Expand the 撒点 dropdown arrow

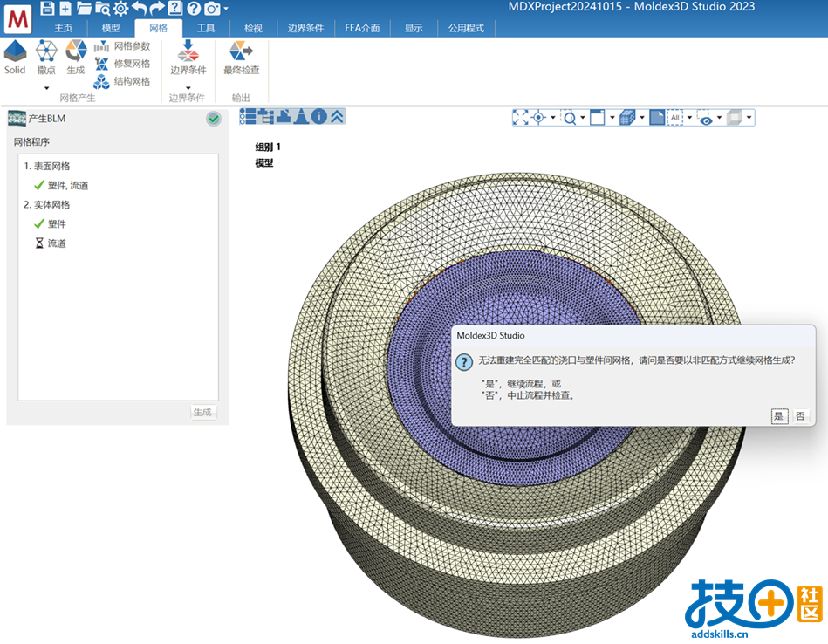pyautogui.click(x=46, y=88)
